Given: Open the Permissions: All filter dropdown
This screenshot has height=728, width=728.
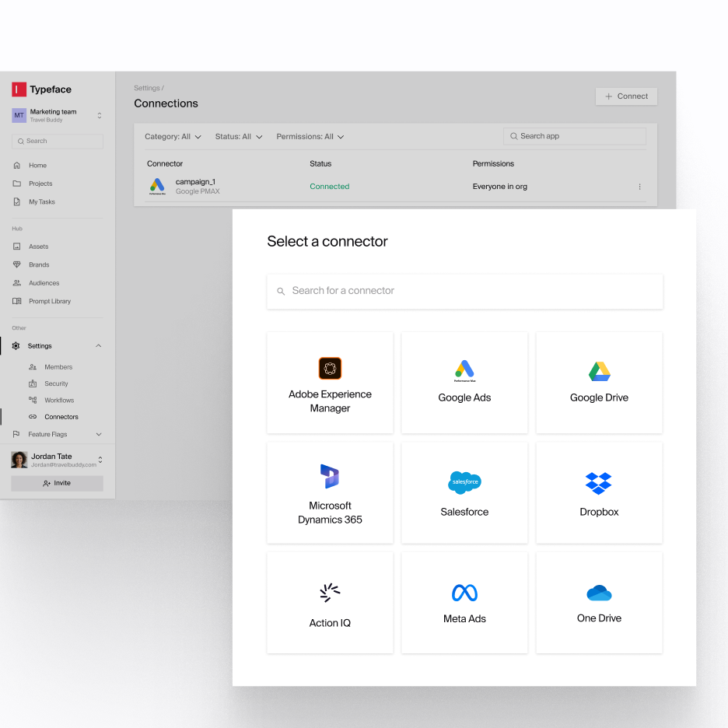Looking at the screenshot, I should tap(310, 137).
